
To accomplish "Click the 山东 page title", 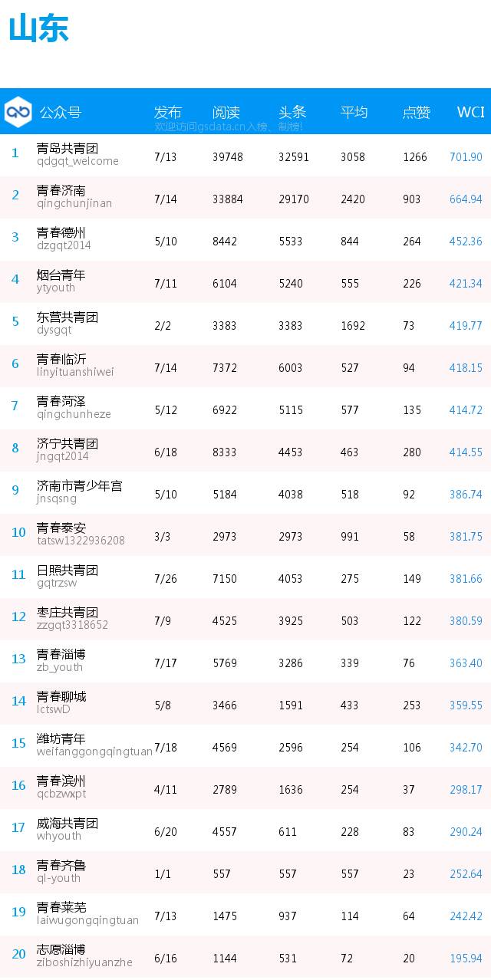I will [39, 28].
